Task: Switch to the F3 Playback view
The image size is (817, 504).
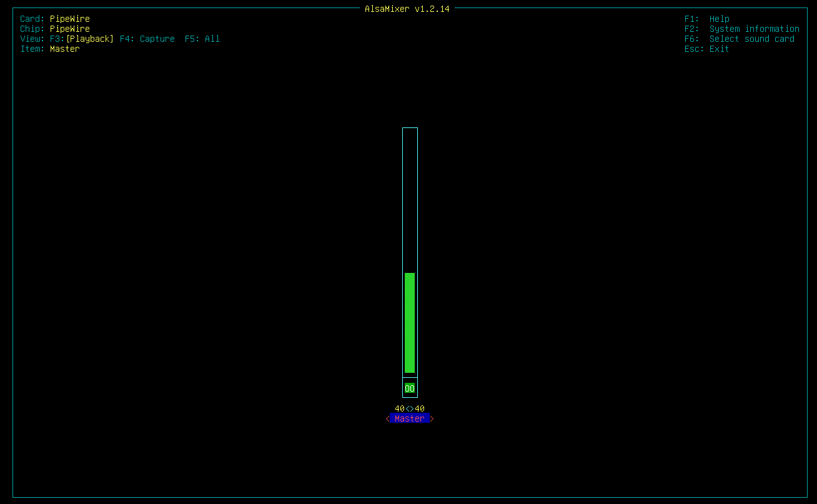Action: tap(90, 39)
